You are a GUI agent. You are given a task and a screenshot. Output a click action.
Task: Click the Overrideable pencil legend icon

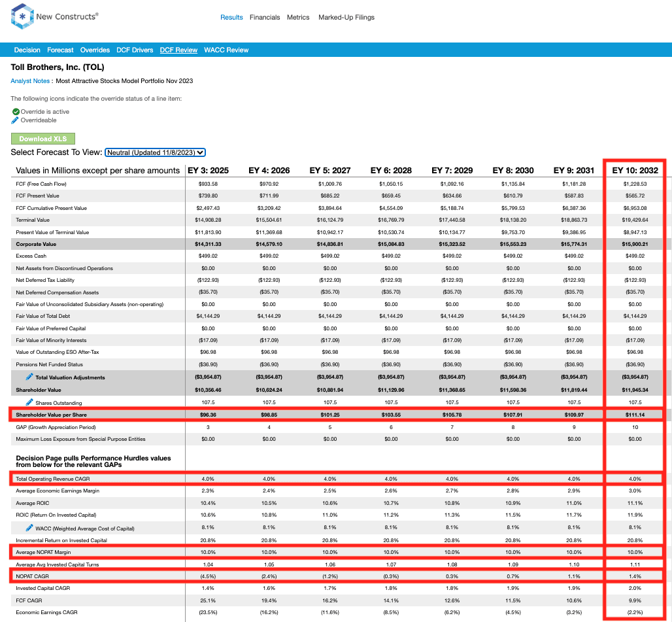(x=15, y=120)
